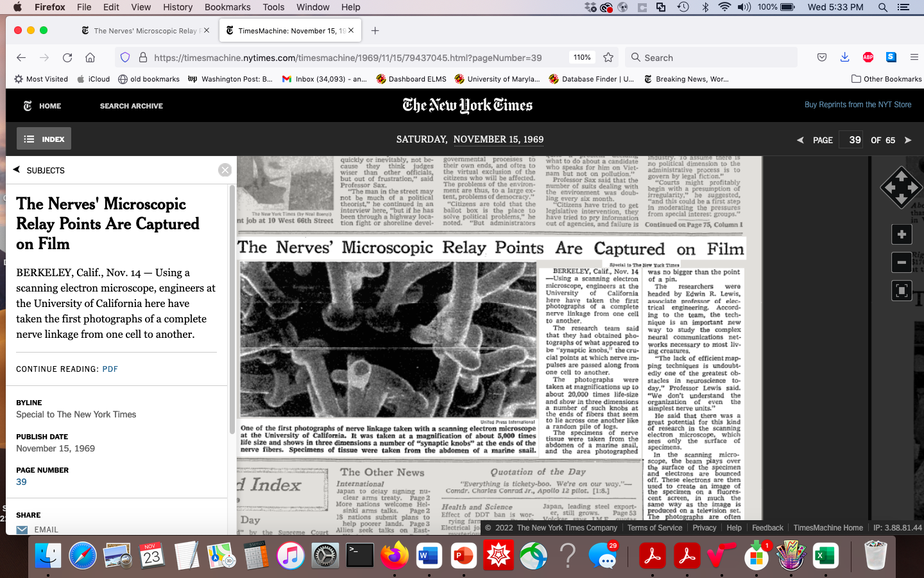Open Microsoft Word in the dock

[x=429, y=556]
